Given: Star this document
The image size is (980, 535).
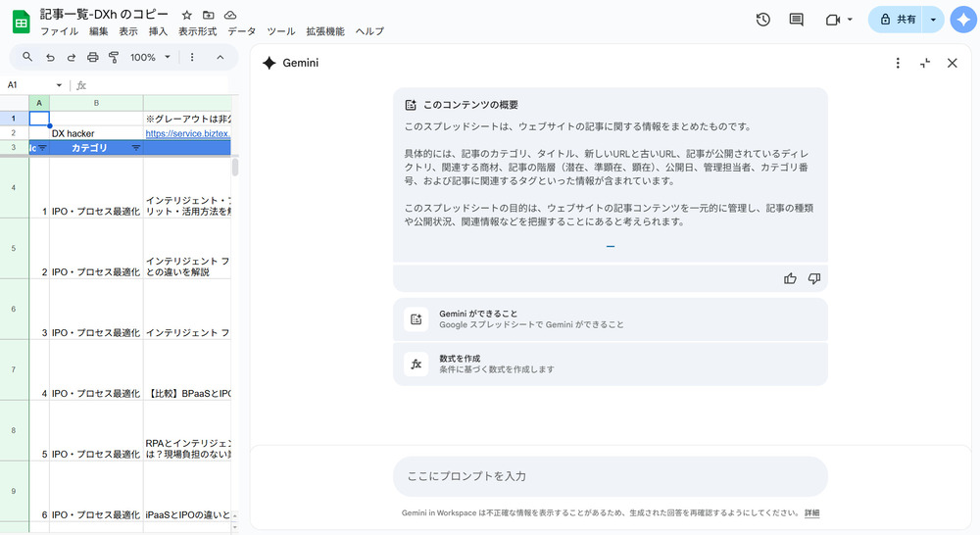Looking at the screenshot, I should click(x=187, y=15).
